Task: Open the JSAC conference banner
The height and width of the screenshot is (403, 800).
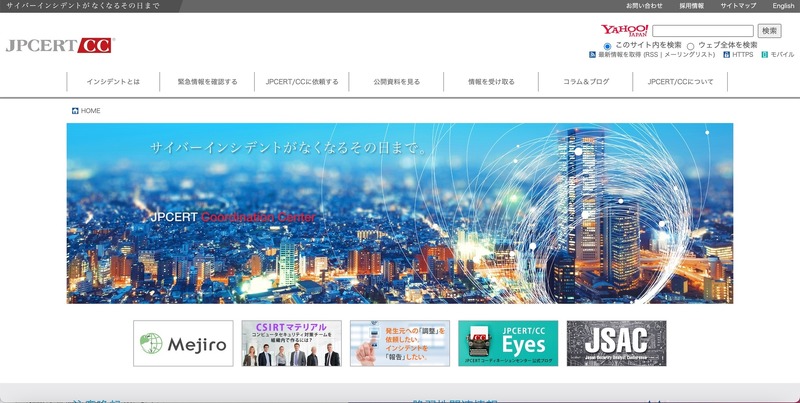Action: (616, 343)
